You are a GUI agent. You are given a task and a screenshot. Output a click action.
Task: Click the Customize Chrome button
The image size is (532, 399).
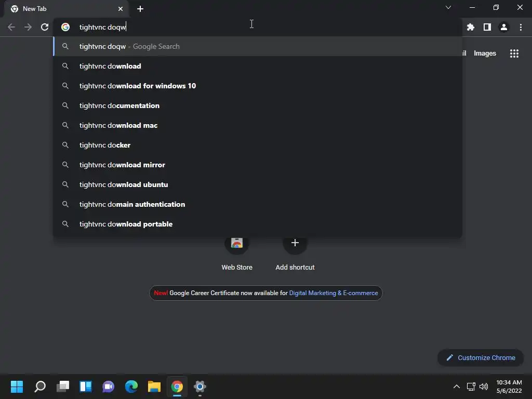coord(481,357)
